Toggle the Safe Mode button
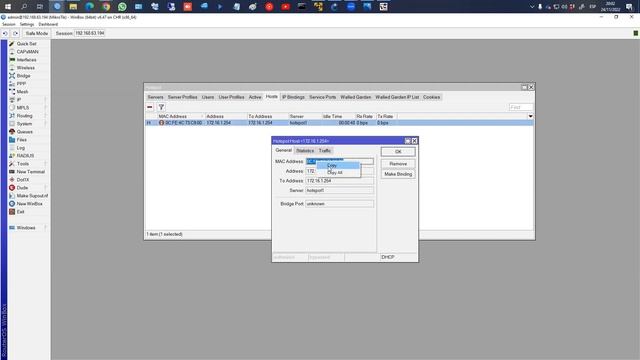Viewport: 640px width, 360px height. point(36,33)
